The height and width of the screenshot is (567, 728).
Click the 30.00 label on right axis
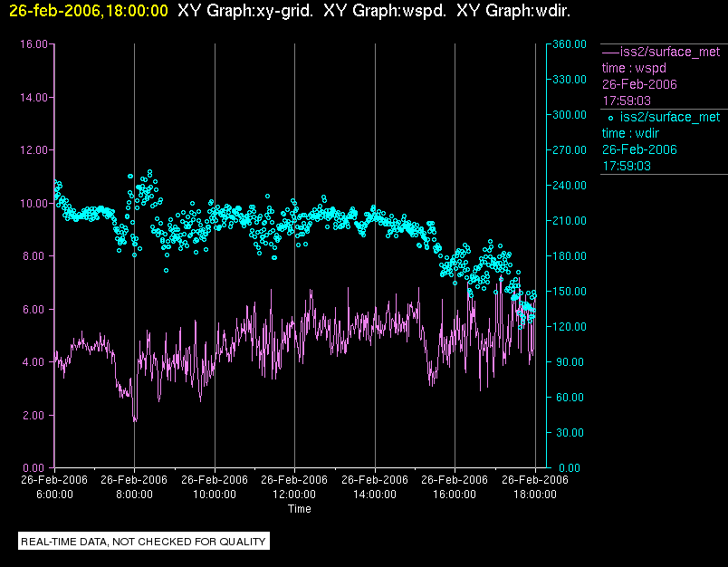click(570, 432)
